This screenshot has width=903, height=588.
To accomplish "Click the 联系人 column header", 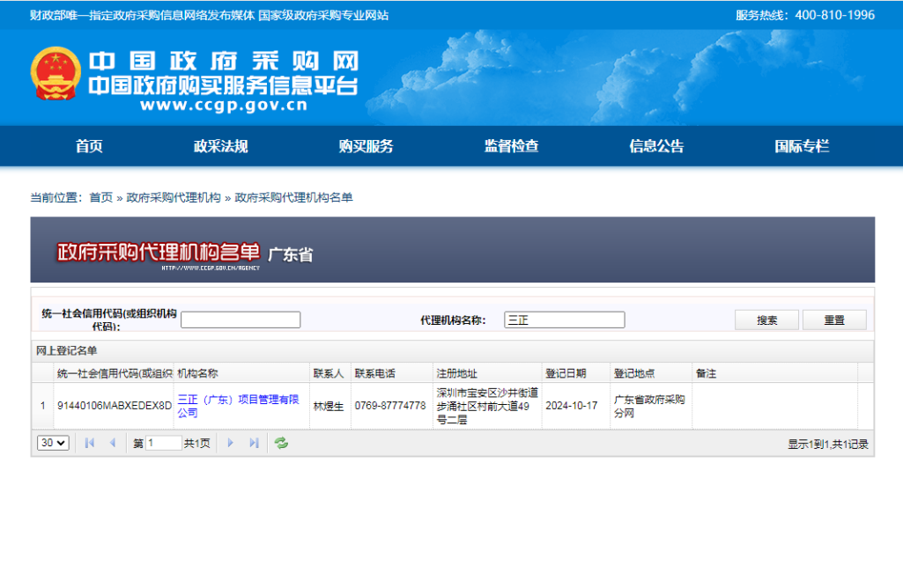I will pyautogui.click(x=330, y=373).
